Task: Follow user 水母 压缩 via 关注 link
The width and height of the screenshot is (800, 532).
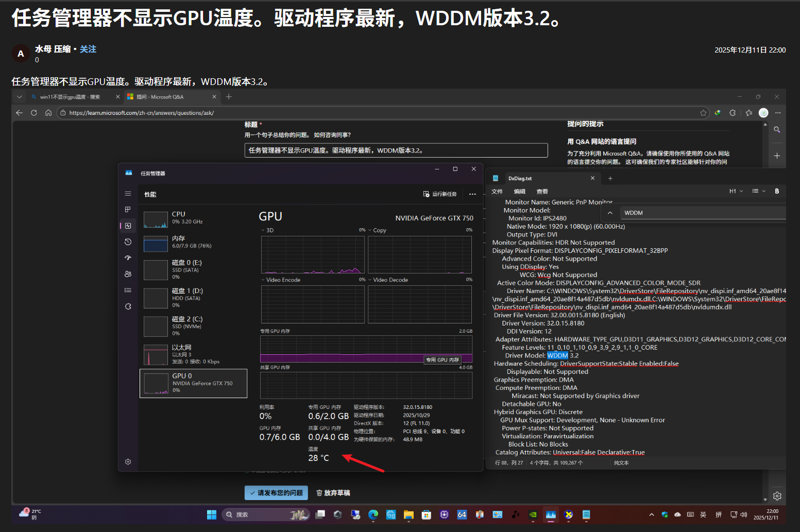Action: [x=88, y=49]
